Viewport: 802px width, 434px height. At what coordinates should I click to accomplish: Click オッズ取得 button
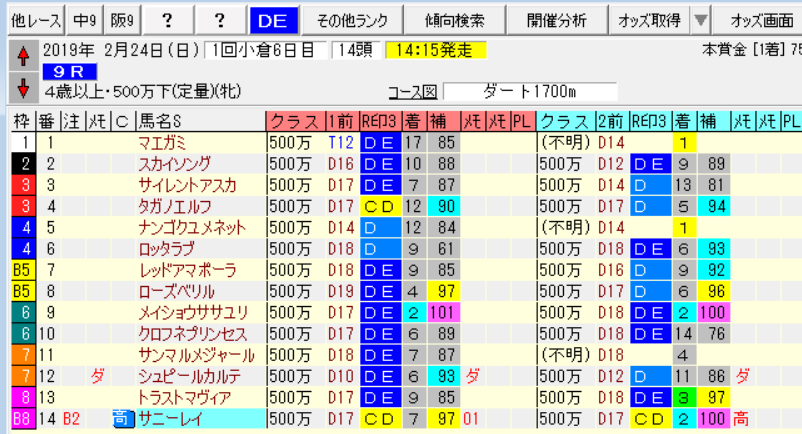point(650,21)
